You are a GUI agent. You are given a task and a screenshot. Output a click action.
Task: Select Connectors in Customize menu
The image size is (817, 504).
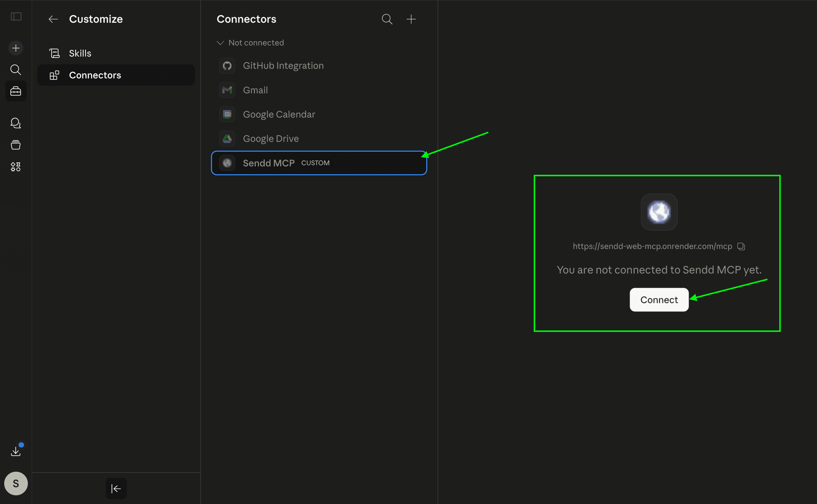[95, 75]
